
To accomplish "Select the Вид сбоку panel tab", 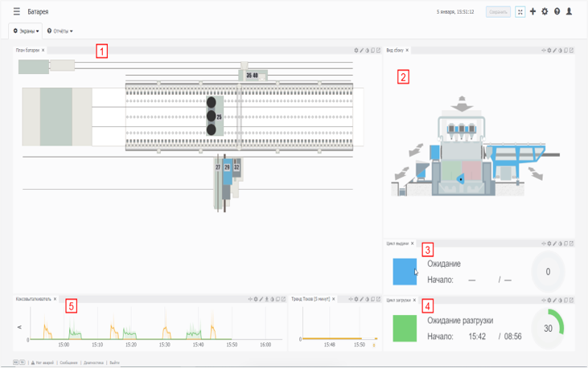I will coord(395,51).
